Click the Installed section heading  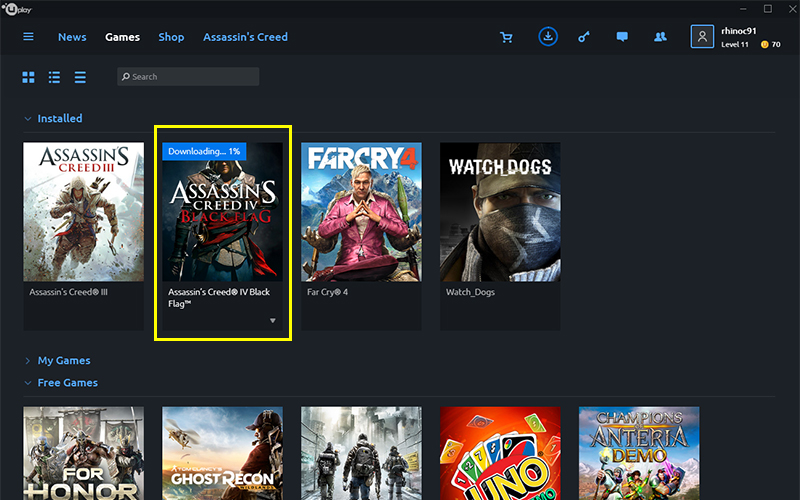pos(60,118)
